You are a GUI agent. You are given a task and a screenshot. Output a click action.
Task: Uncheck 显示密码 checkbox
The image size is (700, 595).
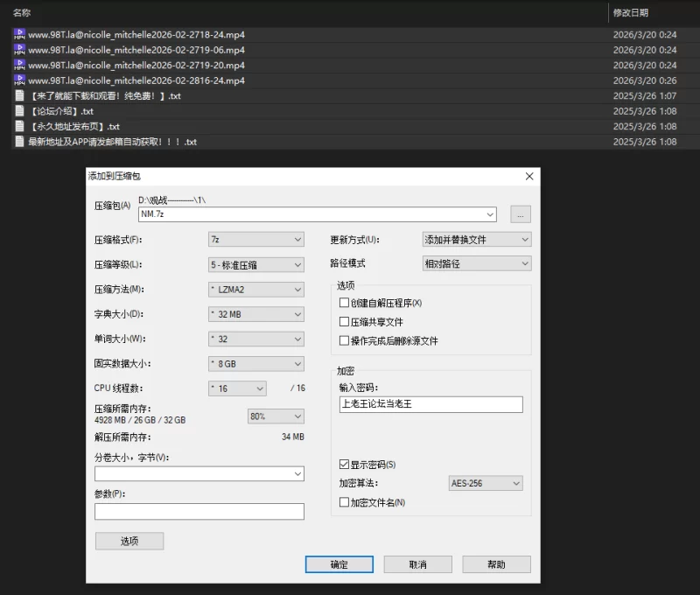(x=344, y=465)
